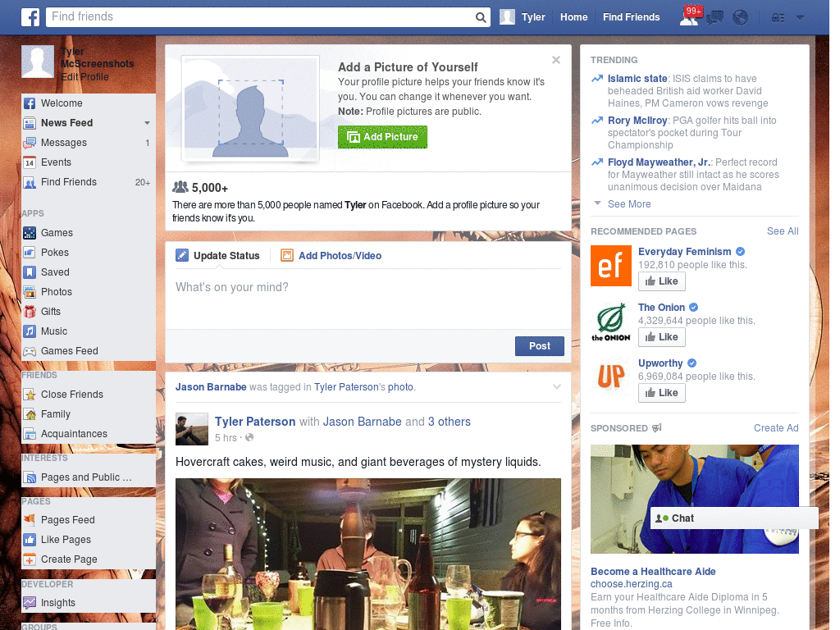
Task: Open the Music app icon
Action: coord(30,331)
